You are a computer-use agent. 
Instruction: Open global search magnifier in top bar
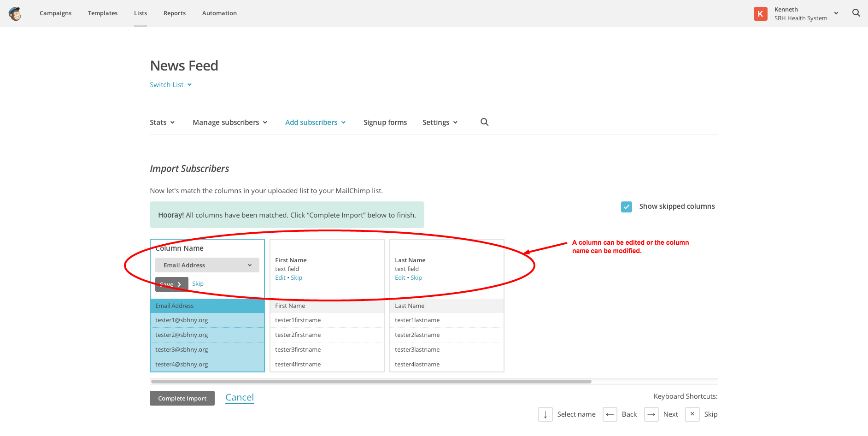pyautogui.click(x=856, y=13)
